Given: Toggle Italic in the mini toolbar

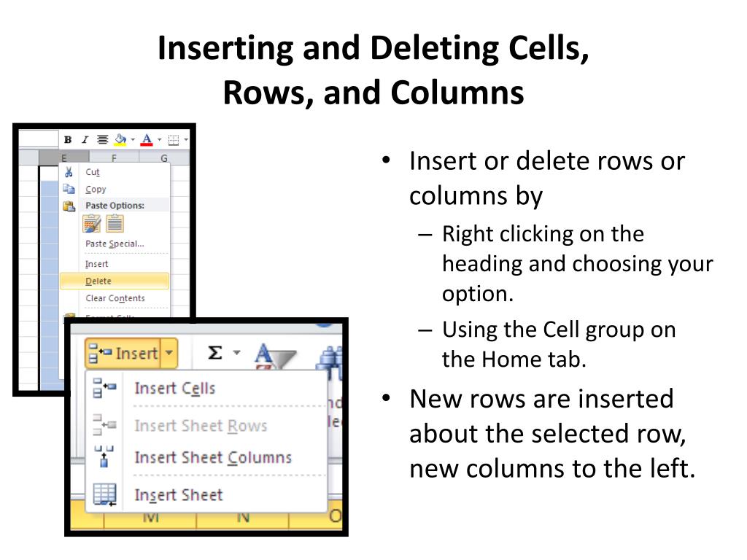Looking at the screenshot, I should [x=85, y=139].
